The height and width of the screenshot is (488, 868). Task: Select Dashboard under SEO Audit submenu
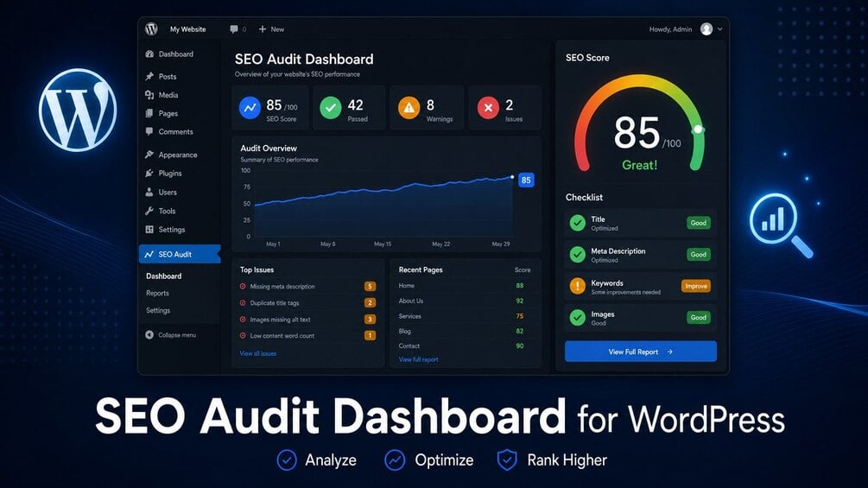[164, 276]
